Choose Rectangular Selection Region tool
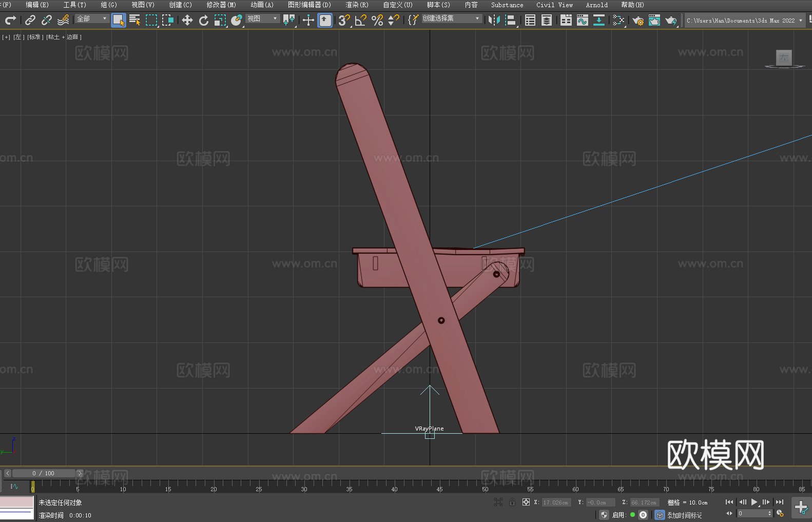812x522 pixels. 151,20
